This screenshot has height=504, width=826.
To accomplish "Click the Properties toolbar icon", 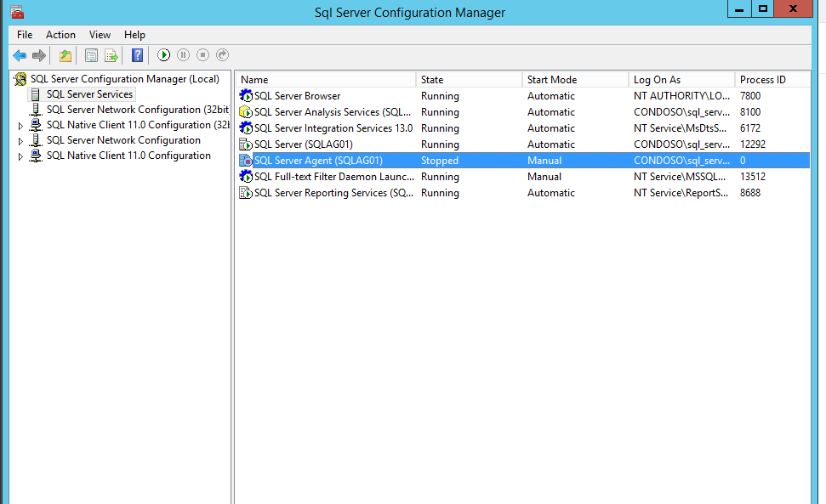I will [91, 55].
